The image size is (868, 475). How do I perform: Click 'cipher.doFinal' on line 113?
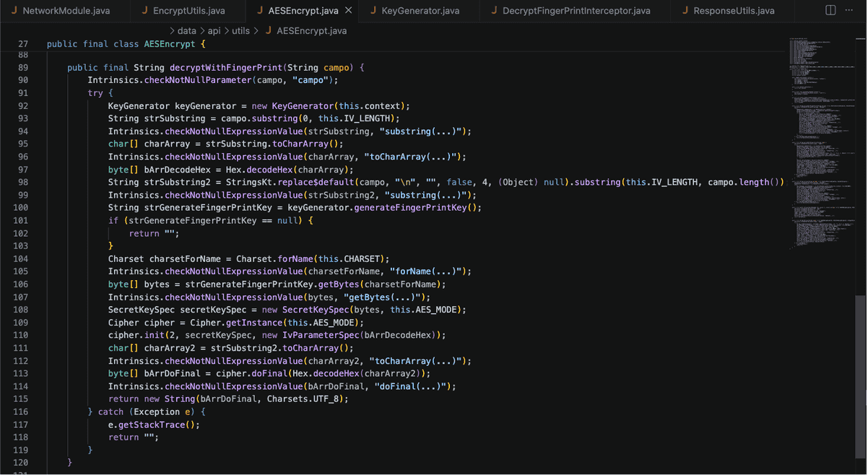click(251, 373)
